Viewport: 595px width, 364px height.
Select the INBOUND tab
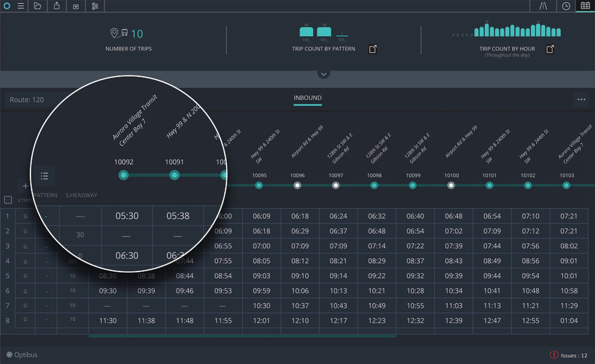tap(308, 98)
